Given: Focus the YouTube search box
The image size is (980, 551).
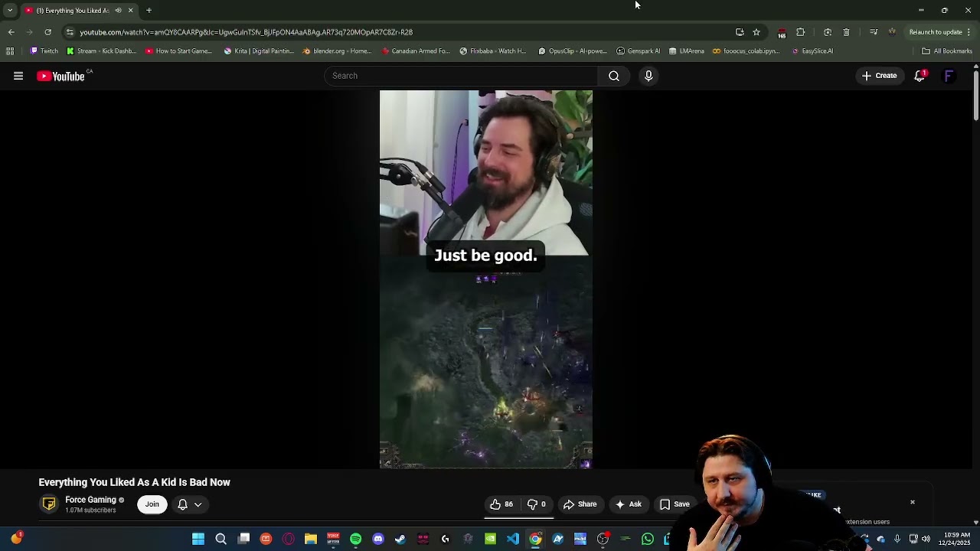Looking at the screenshot, I should pos(461,76).
